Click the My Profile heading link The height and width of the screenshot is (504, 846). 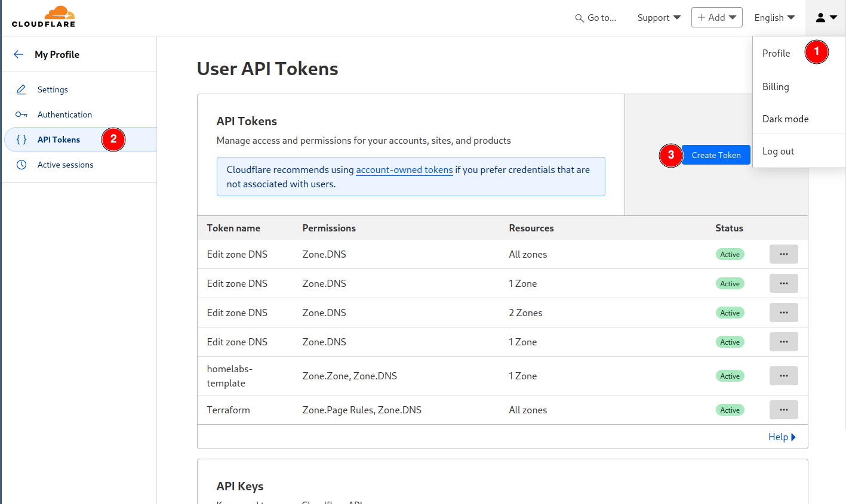[57, 54]
